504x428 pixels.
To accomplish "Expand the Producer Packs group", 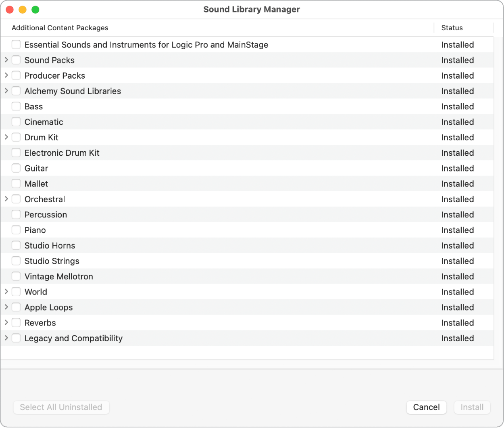I will point(6,75).
